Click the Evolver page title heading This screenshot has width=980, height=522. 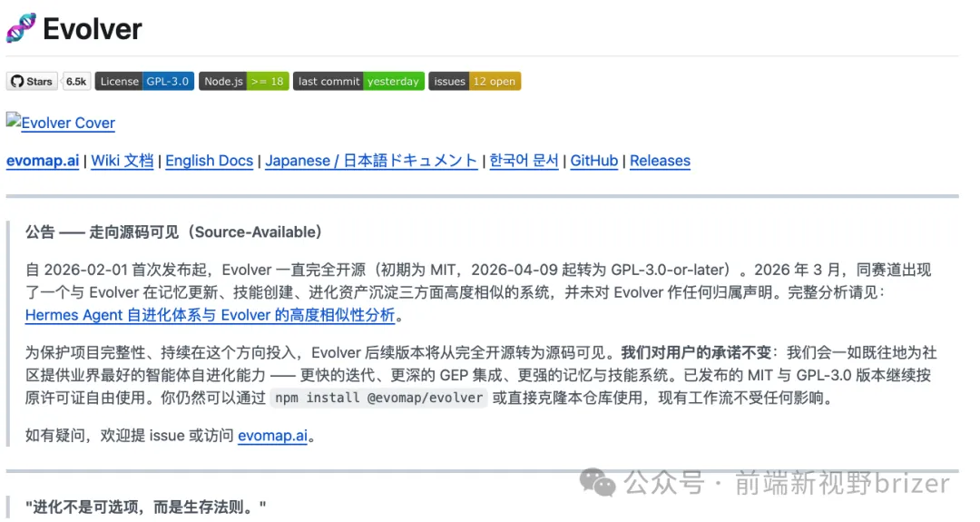coord(93,29)
